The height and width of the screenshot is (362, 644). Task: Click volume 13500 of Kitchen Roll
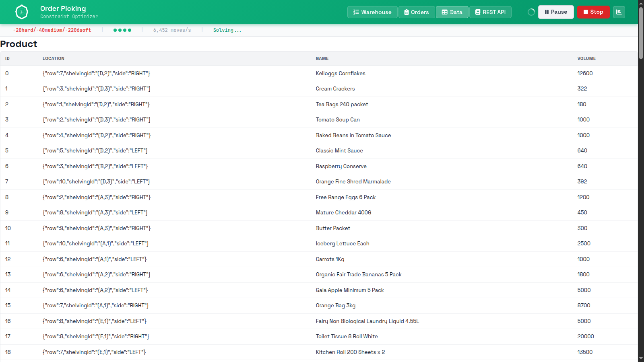(x=585, y=352)
